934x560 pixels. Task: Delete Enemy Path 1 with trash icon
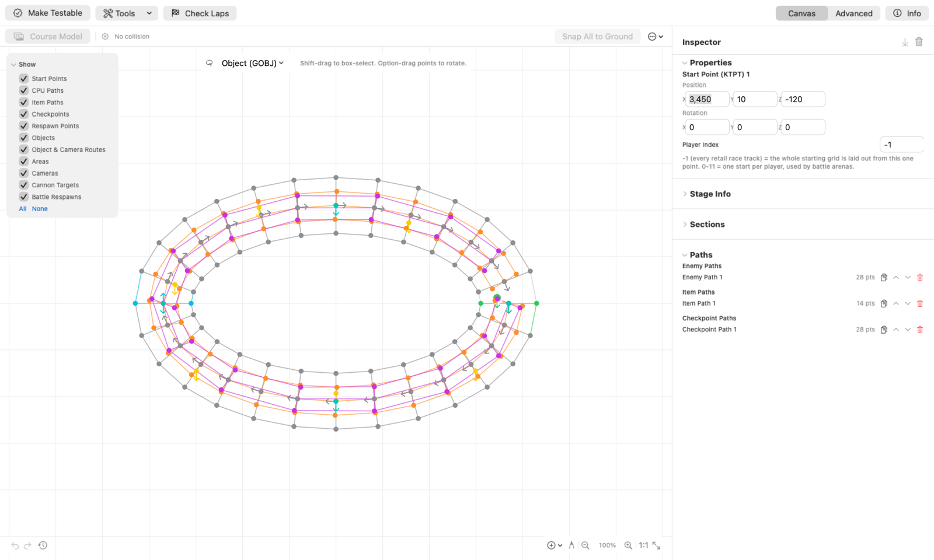[920, 277]
